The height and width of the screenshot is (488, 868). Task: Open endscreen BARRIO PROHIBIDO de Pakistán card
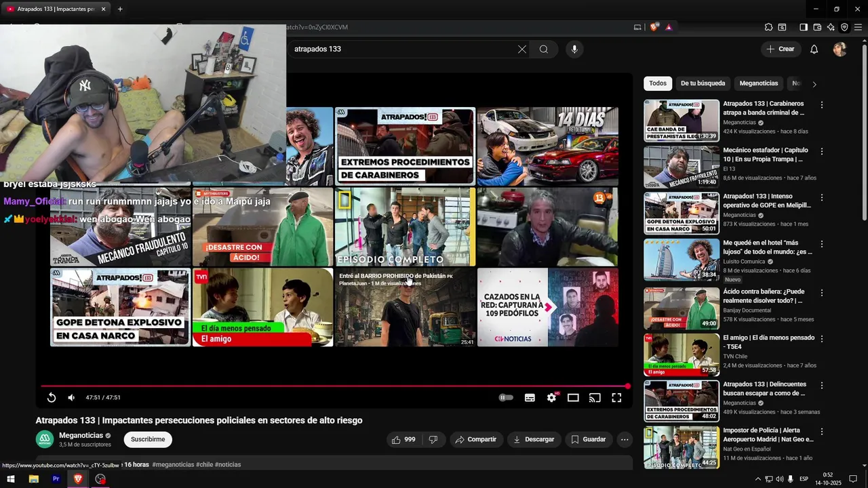click(x=406, y=307)
